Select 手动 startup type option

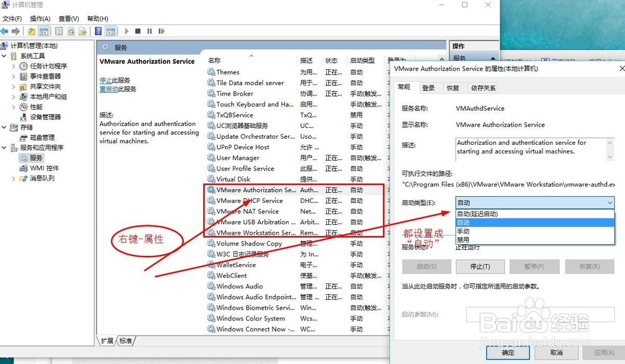tap(475, 230)
